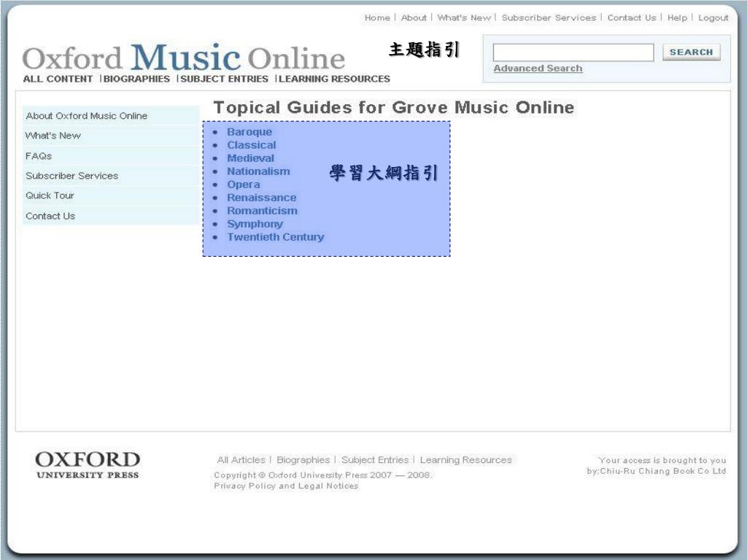Go to Subscriber Services in top navigation
Screen dimensions: 747x560
coord(549,17)
